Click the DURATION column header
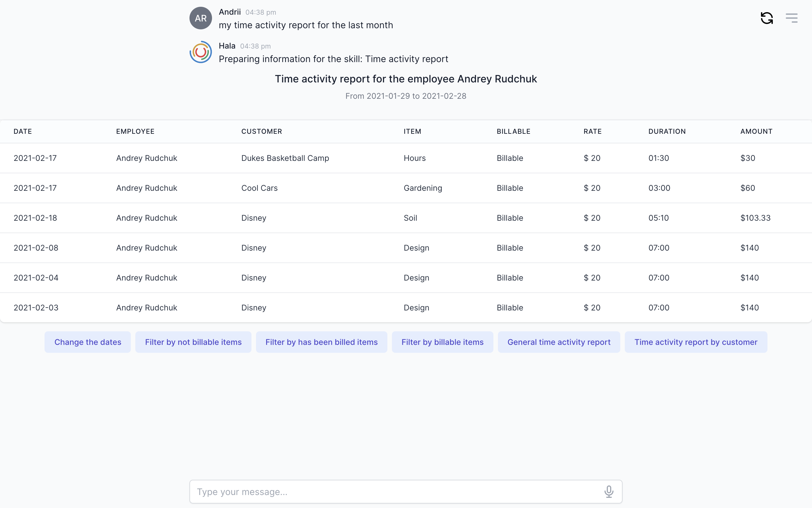 667,131
